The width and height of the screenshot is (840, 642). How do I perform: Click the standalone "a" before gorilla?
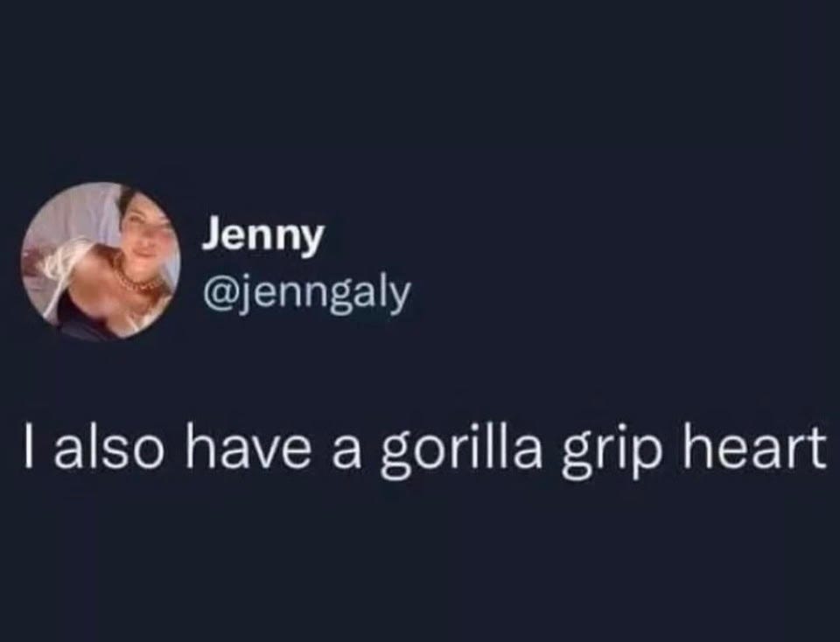[x=345, y=451]
